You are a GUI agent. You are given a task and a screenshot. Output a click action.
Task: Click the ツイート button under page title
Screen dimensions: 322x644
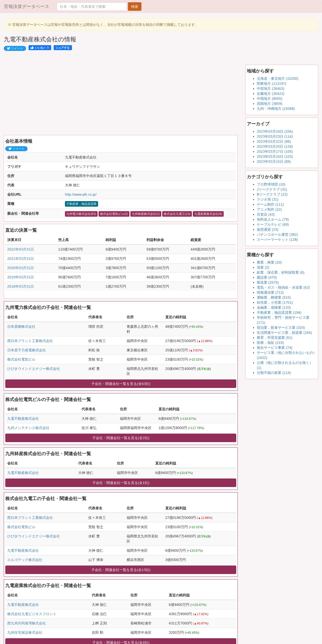point(15,48)
